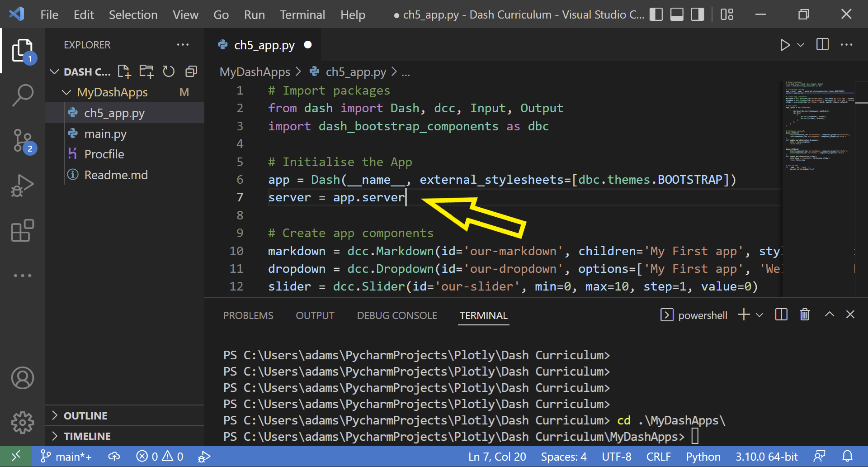Toggle the primary side bar
Image resolution: width=868 pixels, height=467 pixels.
pos(656,14)
